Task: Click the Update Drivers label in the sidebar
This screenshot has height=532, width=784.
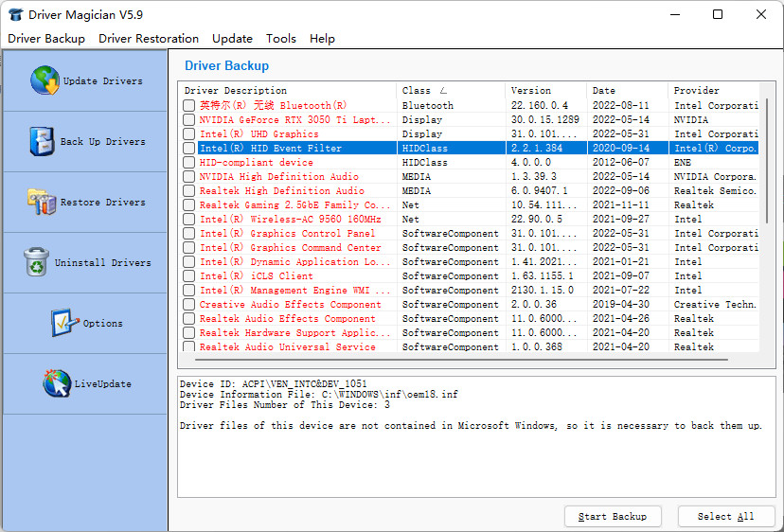Action: [x=102, y=81]
